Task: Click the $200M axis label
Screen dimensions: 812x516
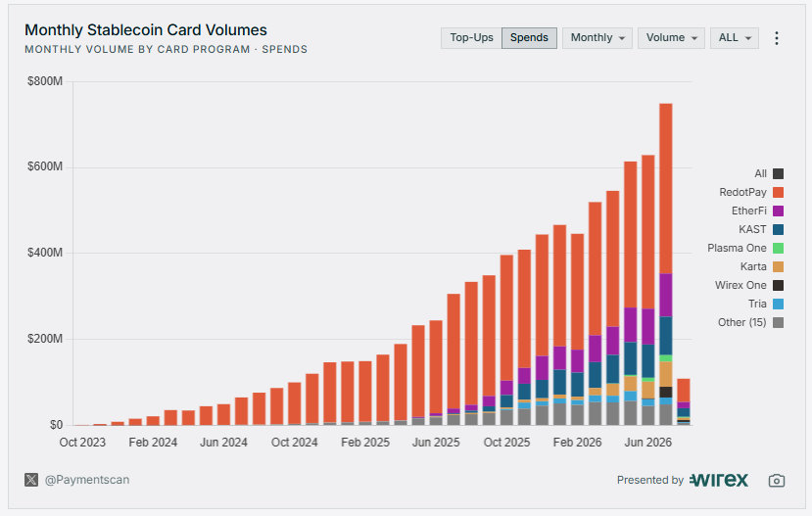Action: pyautogui.click(x=45, y=339)
